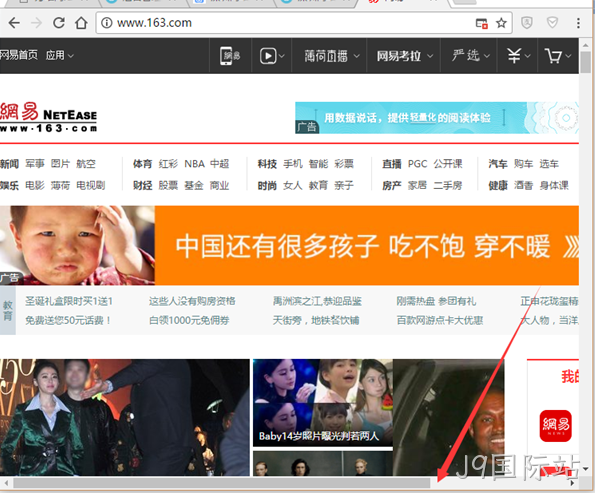Click the orange 中国还有很多孩子 banner ad
This screenshot has width=595, height=493.
click(x=290, y=246)
